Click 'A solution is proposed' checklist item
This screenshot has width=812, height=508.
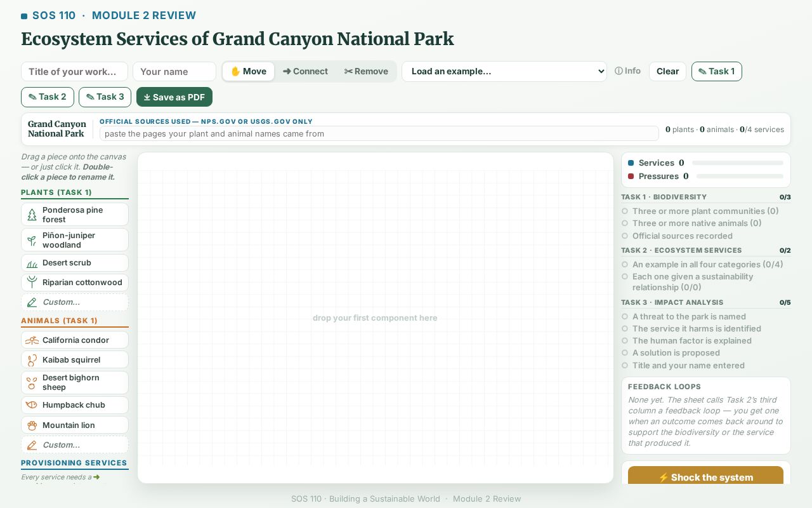pos(705,353)
